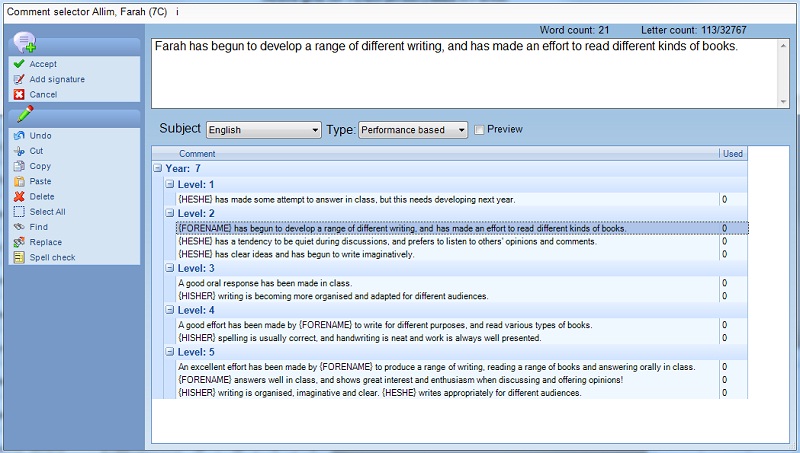The image size is (800, 453).
Task: Tick the Preview checkbox
Action: click(479, 130)
